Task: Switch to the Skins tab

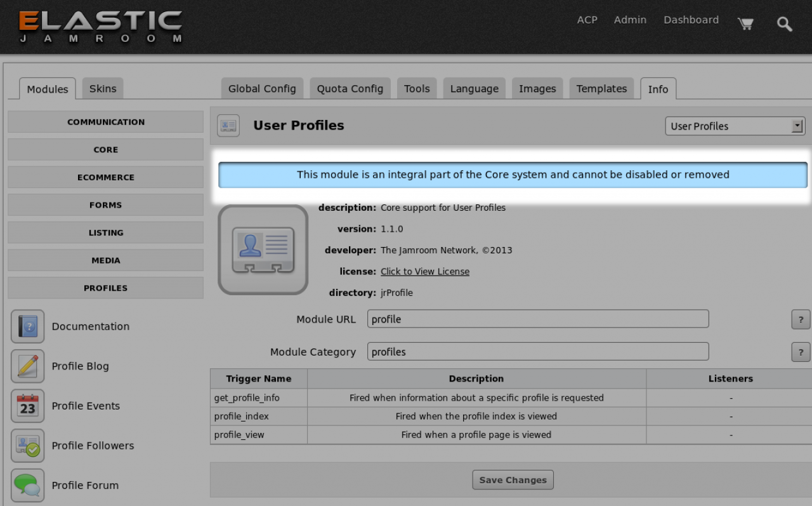Action: 103,88
